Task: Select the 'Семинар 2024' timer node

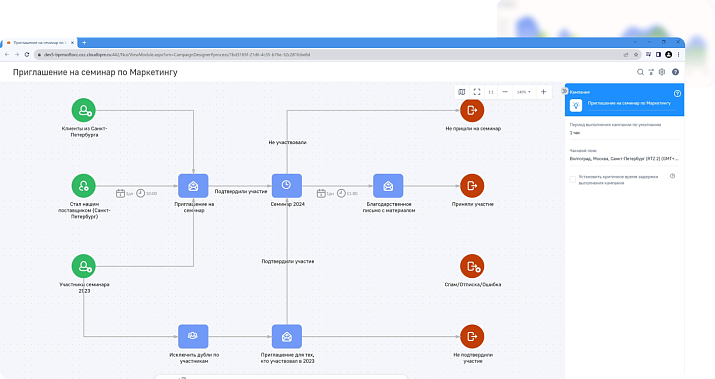Action: pyautogui.click(x=287, y=186)
